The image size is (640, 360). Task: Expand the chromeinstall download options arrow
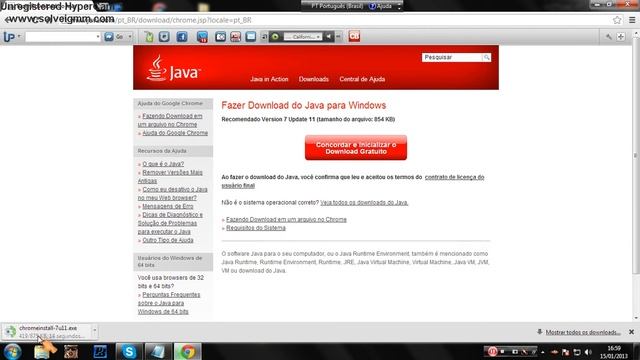click(95, 332)
